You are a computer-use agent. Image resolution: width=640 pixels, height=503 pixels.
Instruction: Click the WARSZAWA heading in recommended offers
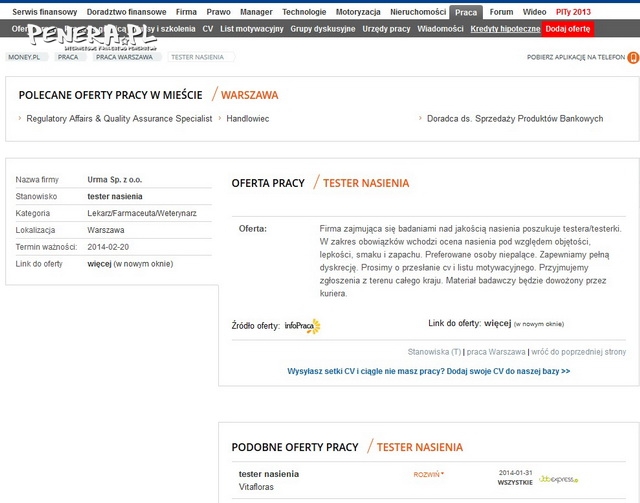pos(249,95)
